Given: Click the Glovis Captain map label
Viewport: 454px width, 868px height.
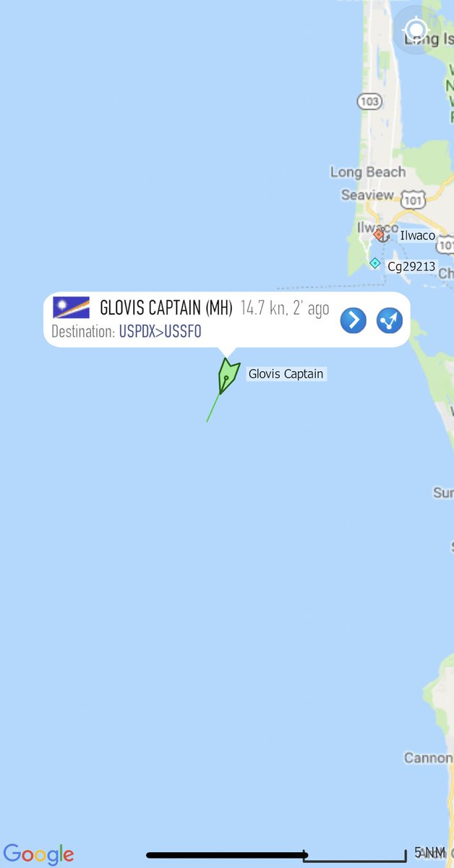Looking at the screenshot, I should (x=286, y=374).
